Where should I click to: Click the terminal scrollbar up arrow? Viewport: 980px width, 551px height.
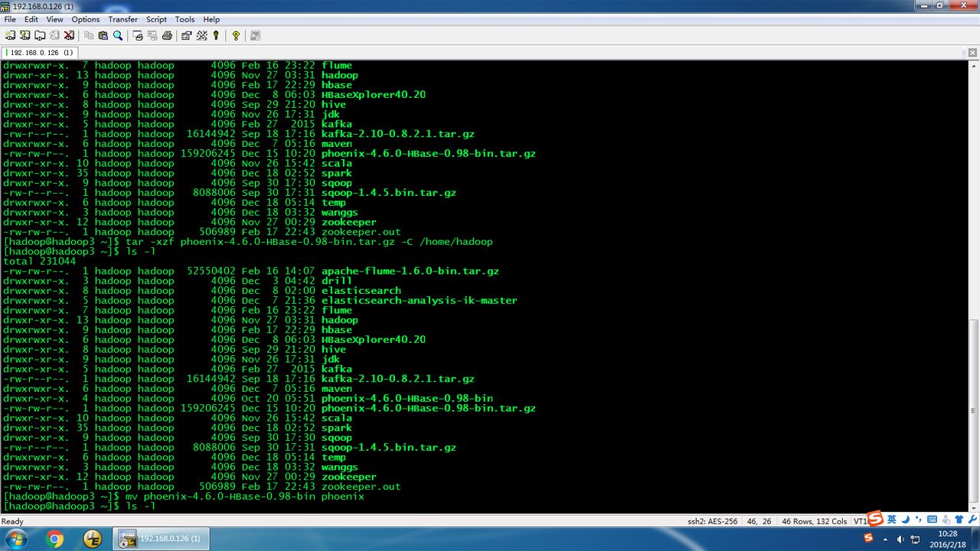click(973, 67)
